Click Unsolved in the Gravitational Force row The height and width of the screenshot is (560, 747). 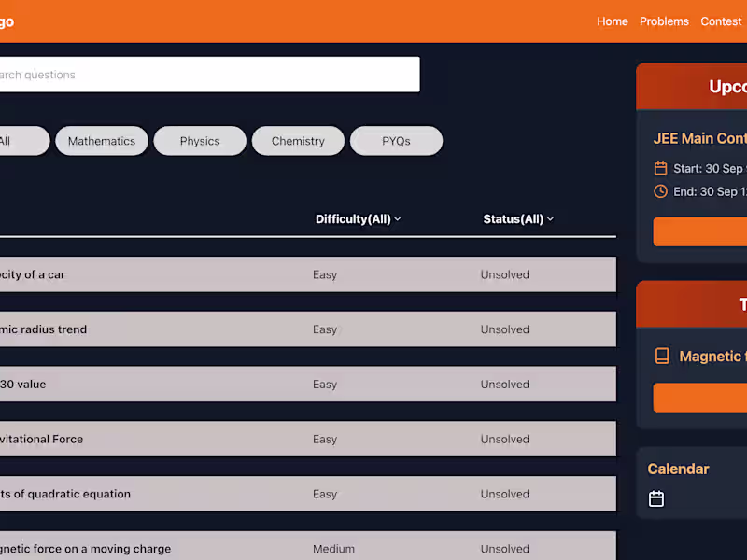(x=504, y=439)
